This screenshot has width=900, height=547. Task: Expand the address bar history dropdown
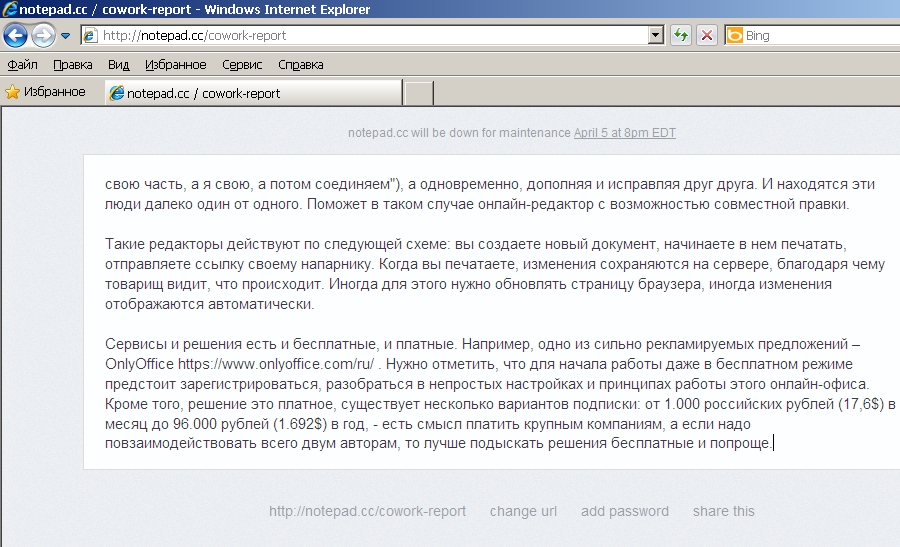(656, 36)
